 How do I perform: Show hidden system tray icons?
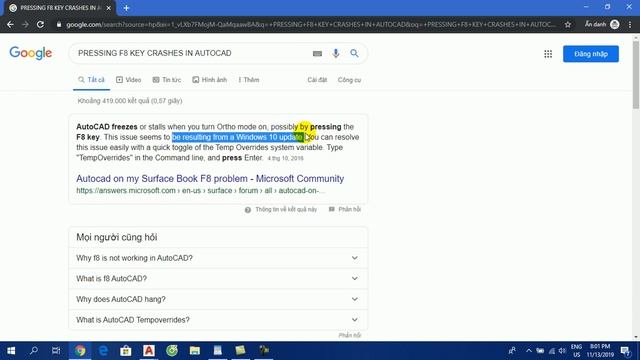[x=529, y=351]
